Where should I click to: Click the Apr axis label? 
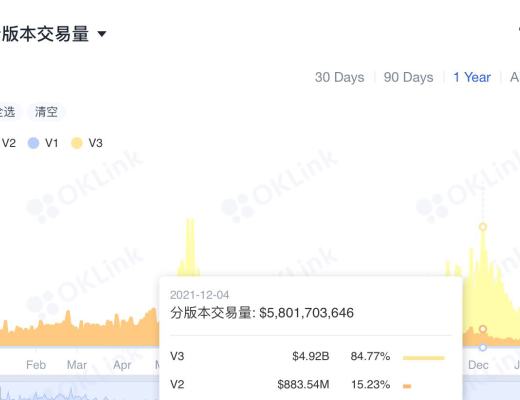(122, 365)
